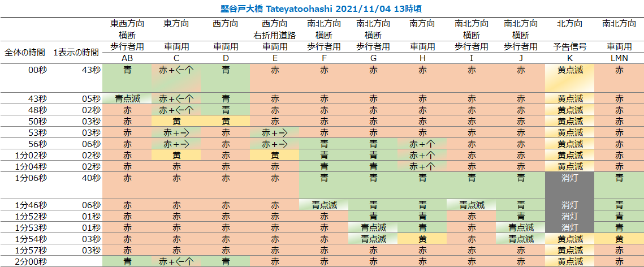Viewport: 644px width, 267px height.
Task: Click the 40秒 duration in the 1分06秒 row
Action: pyautogui.click(x=90, y=178)
